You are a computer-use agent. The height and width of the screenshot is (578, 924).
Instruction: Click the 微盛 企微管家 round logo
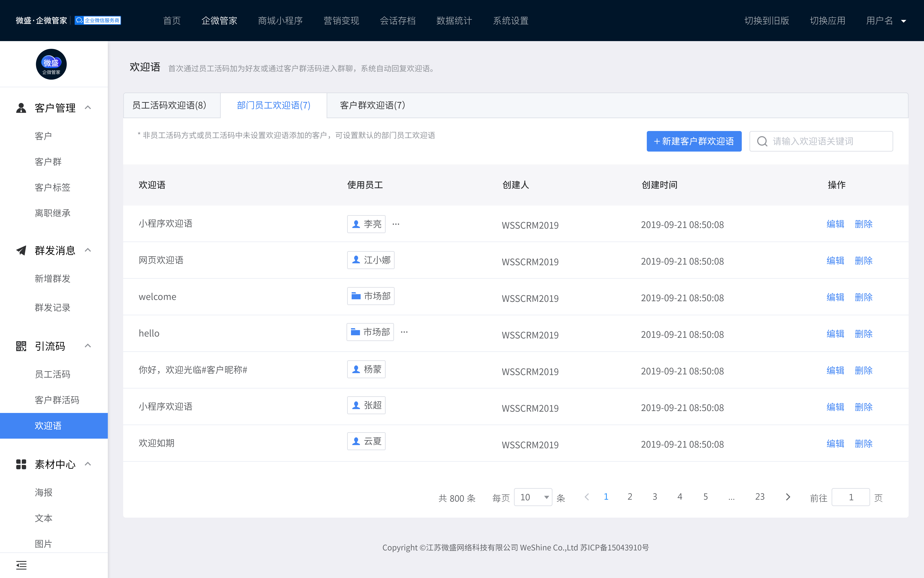51,64
